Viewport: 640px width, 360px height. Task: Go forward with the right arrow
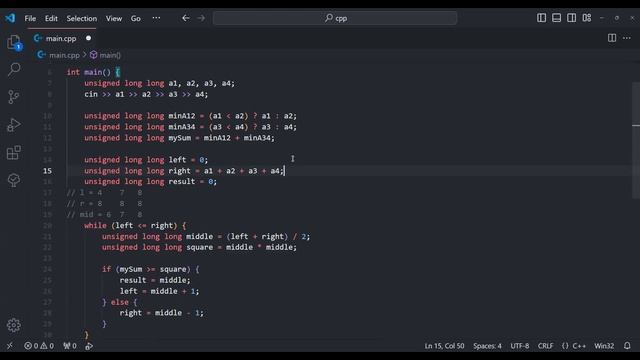click(201, 18)
